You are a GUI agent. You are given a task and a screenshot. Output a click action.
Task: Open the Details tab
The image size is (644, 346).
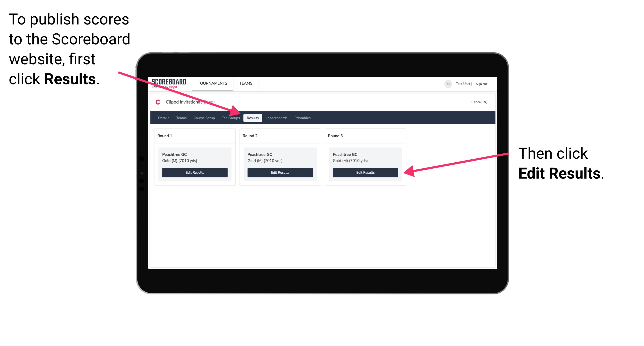coord(164,118)
